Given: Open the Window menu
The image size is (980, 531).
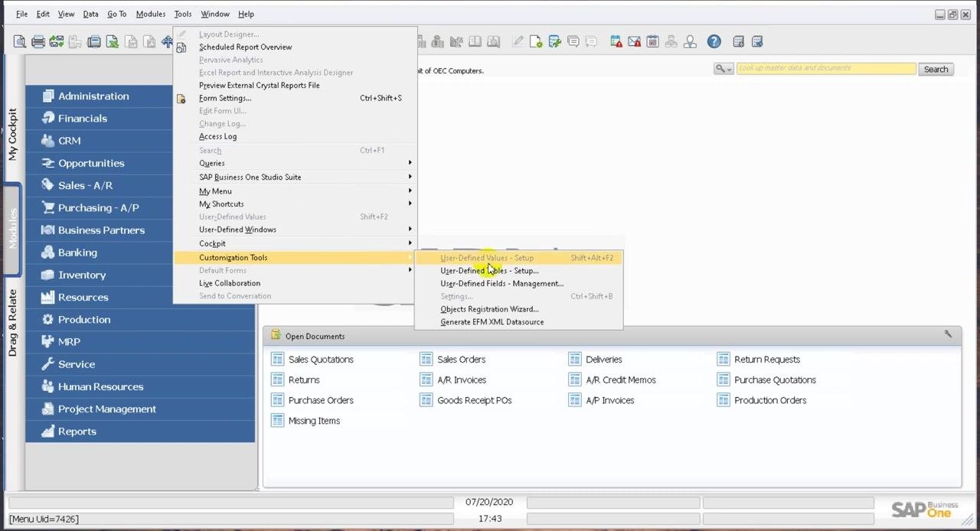Looking at the screenshot, I should (215, 14).
